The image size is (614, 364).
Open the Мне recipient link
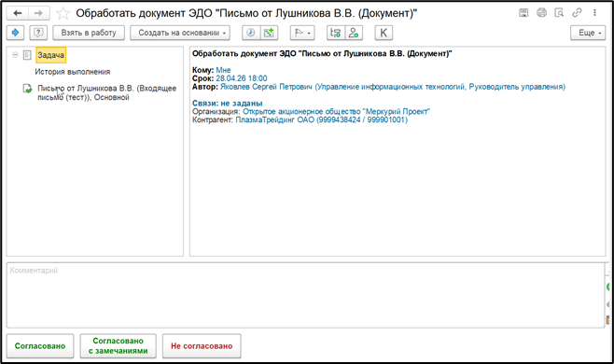click(223, 70)
